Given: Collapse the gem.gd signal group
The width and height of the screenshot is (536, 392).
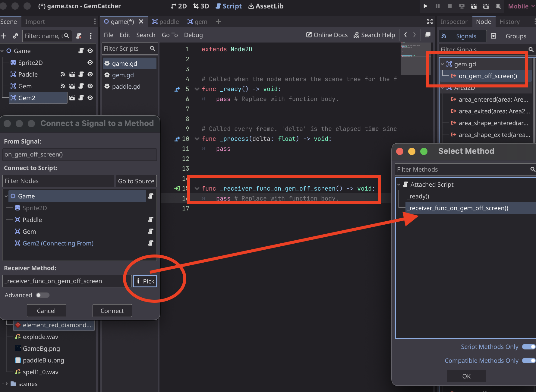Looking at the screenshot, I should (442, 64).
